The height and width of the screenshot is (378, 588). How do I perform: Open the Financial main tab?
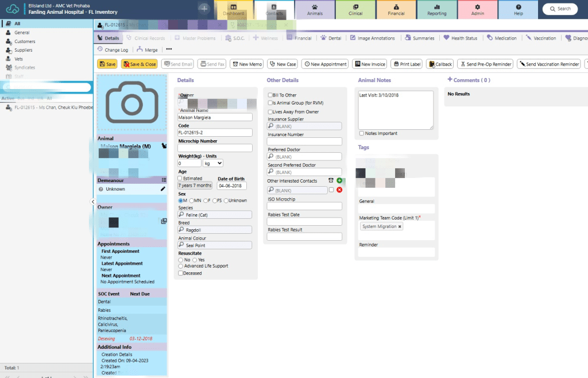coord(396,9)
